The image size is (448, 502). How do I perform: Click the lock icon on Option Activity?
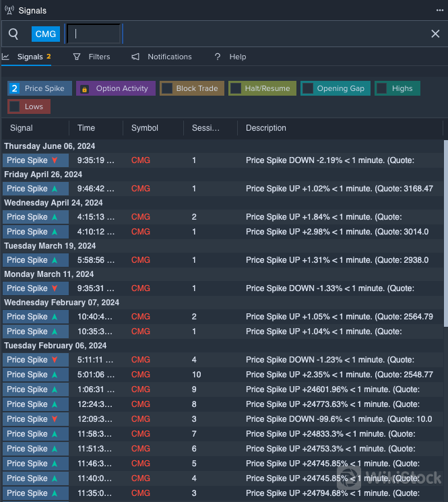click(x=85, y=89)
